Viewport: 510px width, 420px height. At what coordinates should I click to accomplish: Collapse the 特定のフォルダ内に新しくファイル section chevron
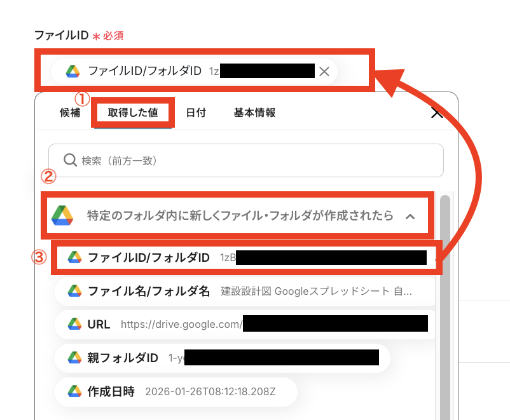click(x=410, y=216)
